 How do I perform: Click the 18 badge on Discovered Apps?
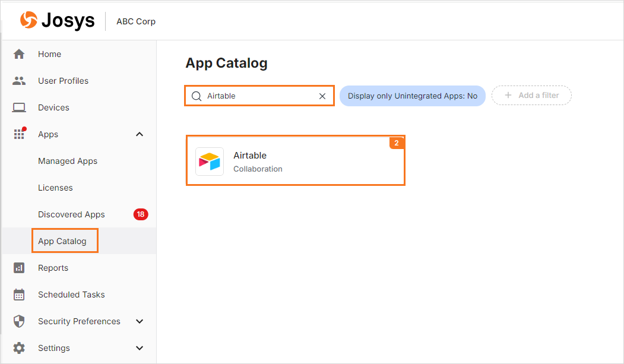point(141,214)
